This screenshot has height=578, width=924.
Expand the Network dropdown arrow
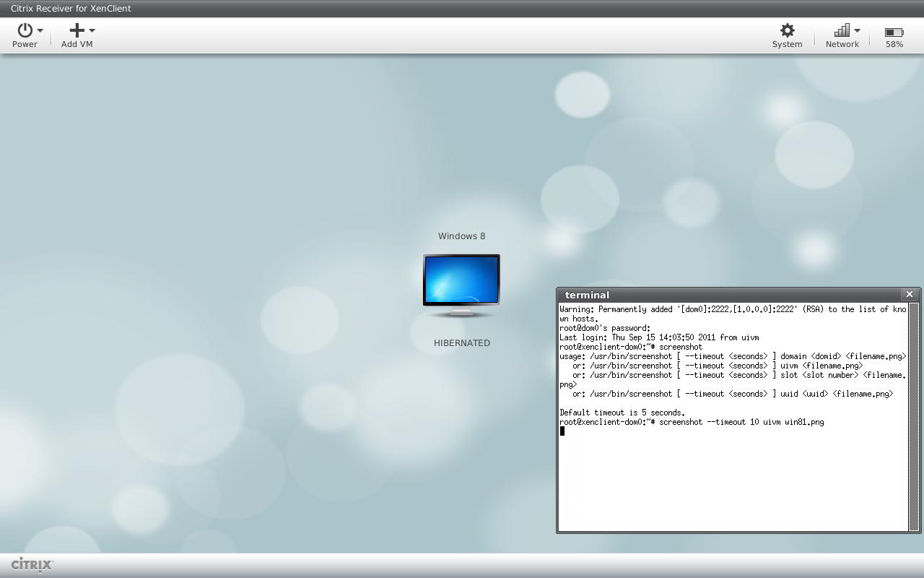pyautogui.click(x=857, y=30)
